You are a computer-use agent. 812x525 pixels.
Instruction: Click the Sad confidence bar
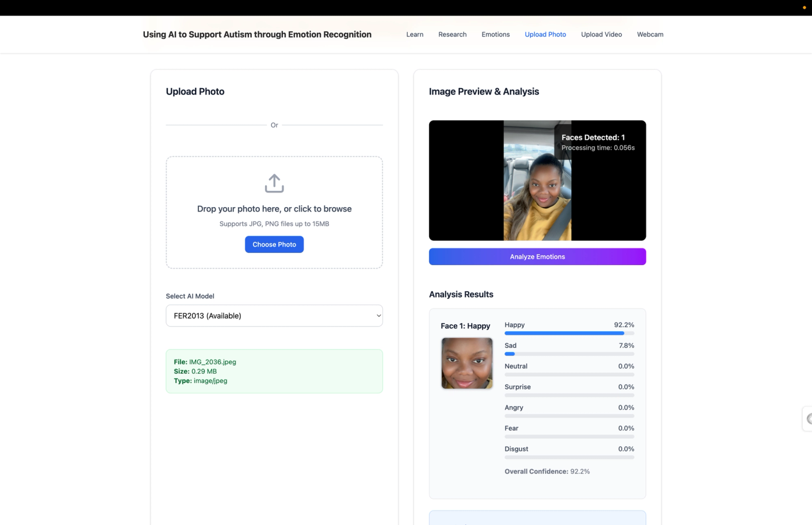point(570,354)
